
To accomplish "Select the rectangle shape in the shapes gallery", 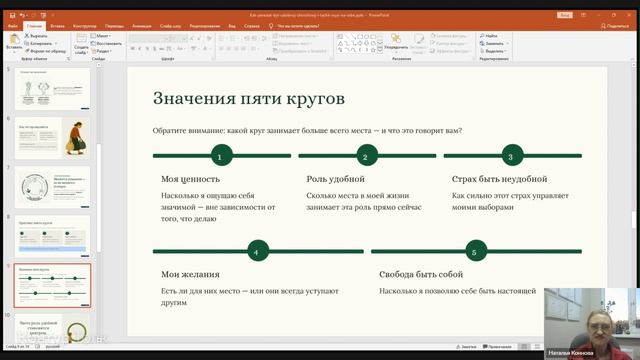I will coord(360,36).
